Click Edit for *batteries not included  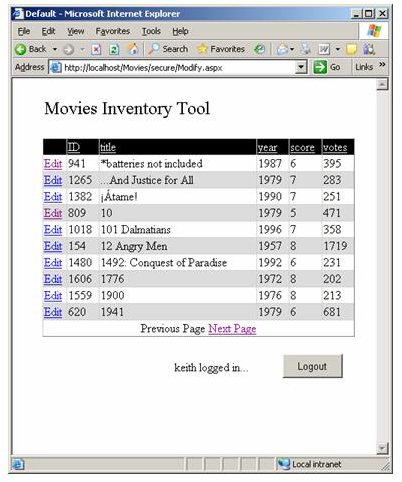point(53,164)
